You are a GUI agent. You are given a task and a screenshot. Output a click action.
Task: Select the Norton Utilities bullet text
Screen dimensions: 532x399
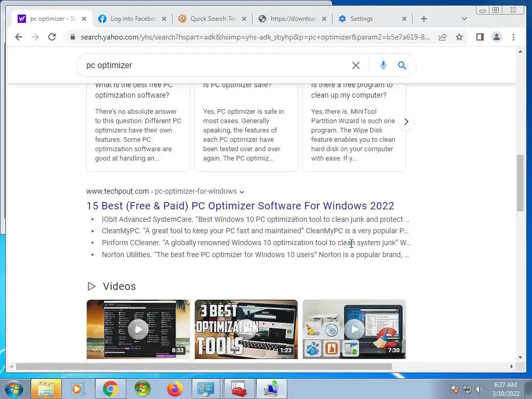tap(255, 255)
